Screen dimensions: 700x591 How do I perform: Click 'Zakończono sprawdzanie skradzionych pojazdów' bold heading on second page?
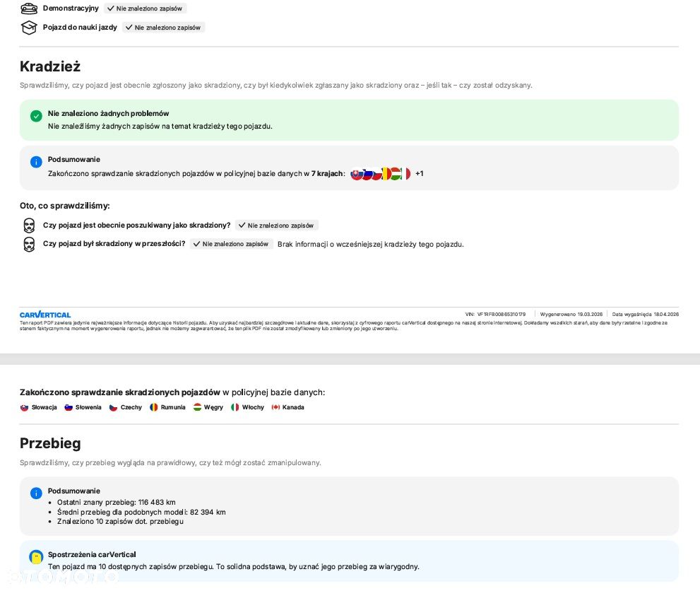(x=120, y=392)
